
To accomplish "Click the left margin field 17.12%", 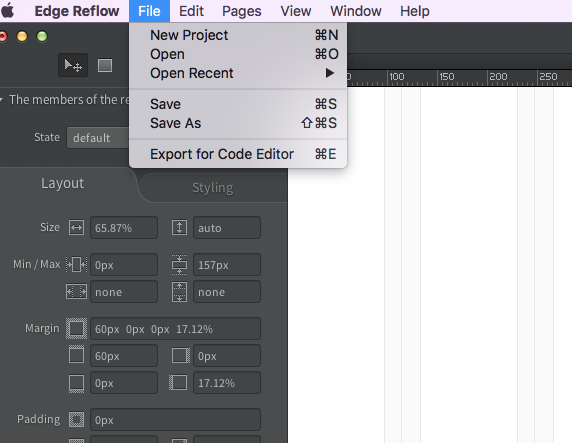I will 227,383.
